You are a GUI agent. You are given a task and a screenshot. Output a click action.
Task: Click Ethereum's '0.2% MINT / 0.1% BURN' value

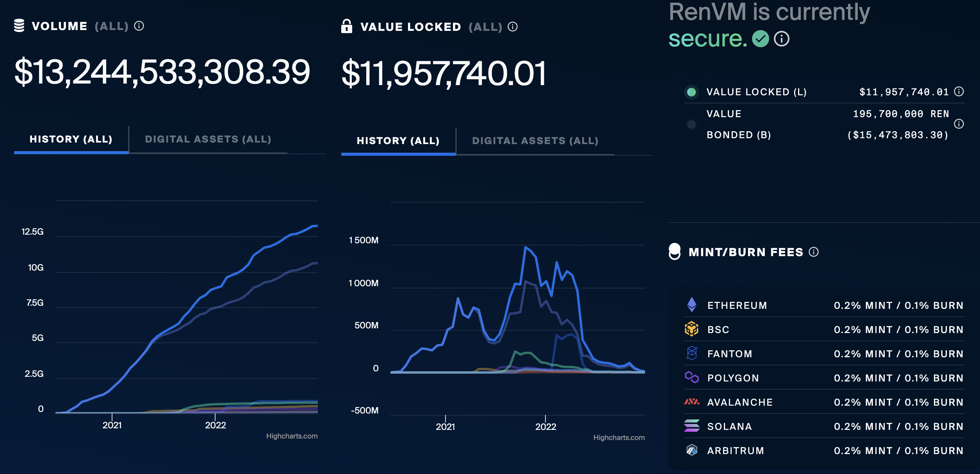898,305
